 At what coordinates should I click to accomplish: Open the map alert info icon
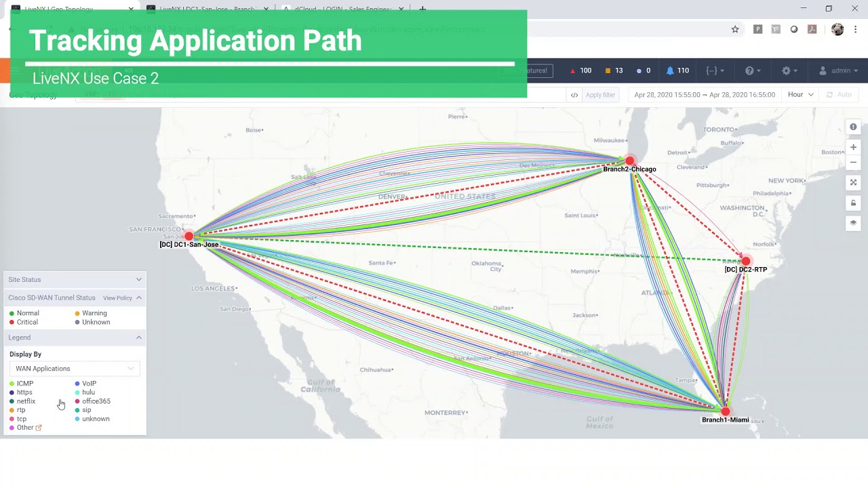coord(853,127)
